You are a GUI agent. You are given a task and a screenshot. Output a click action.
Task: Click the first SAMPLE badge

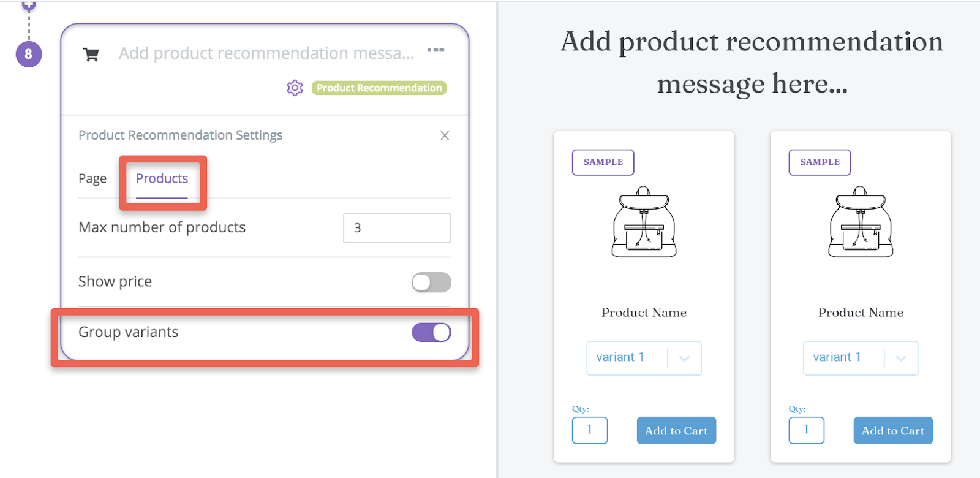click(603, 162)
